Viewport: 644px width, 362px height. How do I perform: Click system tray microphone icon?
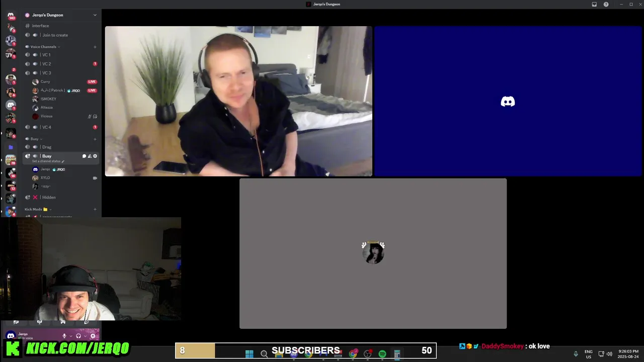click(x=576, y=354)
